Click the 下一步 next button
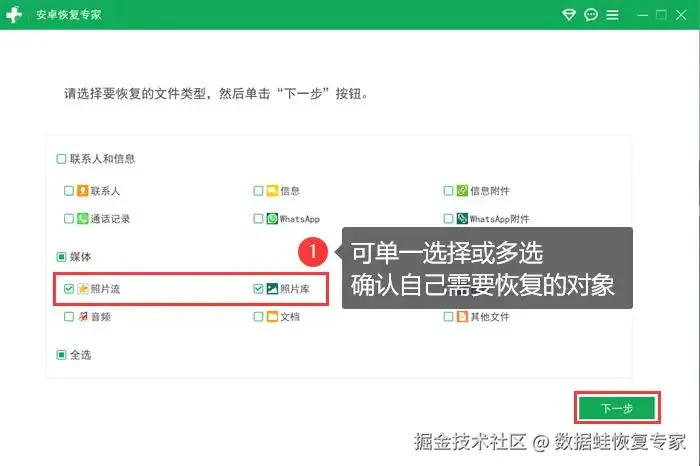Screen dimensions: 700x466 617,408
